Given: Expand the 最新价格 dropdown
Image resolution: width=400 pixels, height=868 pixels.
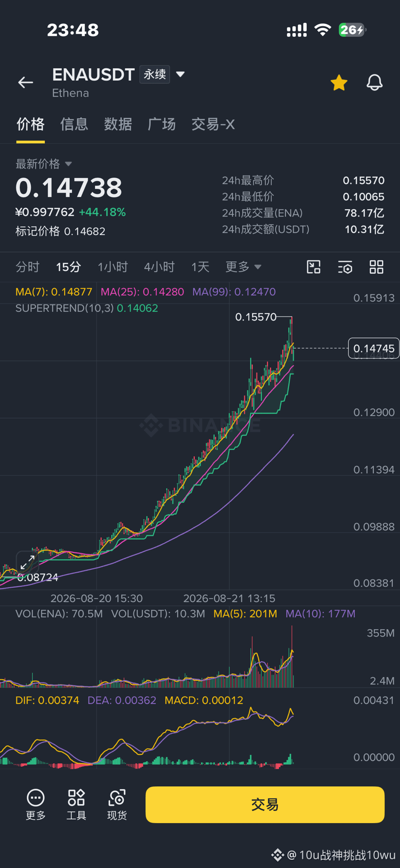Looking at the screenshot, I should [43, 164].
